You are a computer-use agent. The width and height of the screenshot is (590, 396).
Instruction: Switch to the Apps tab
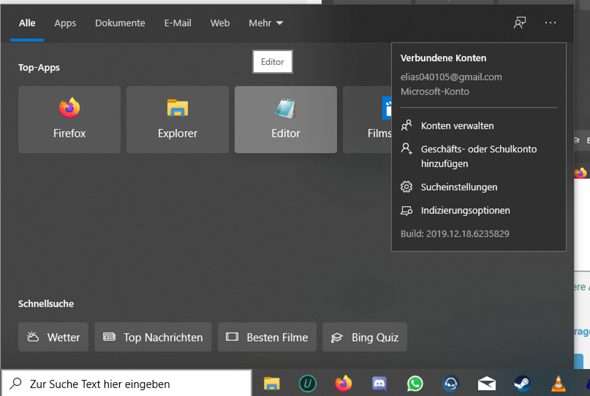(65, 23)
